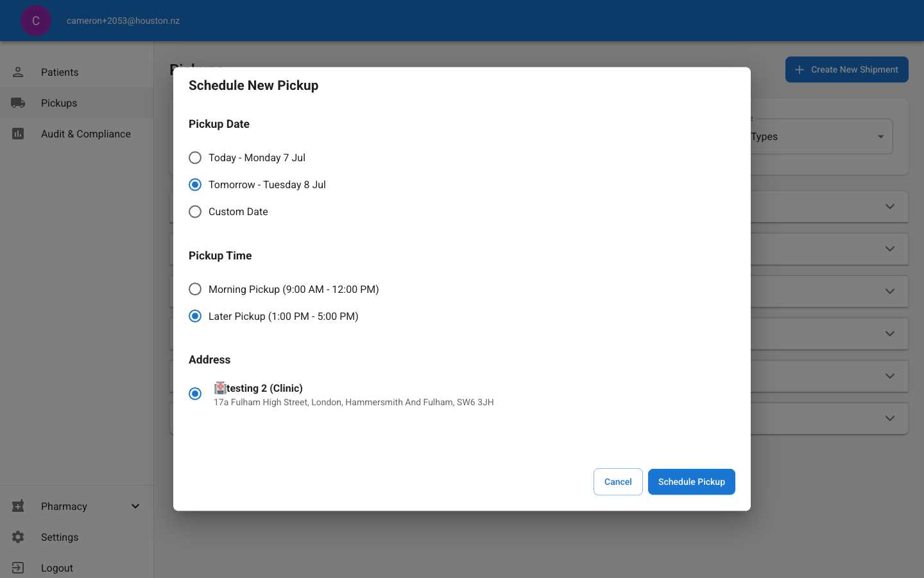The image size is (924, 578).
Task: Go to the Pickups section
Action: click(x=76, y=103)
